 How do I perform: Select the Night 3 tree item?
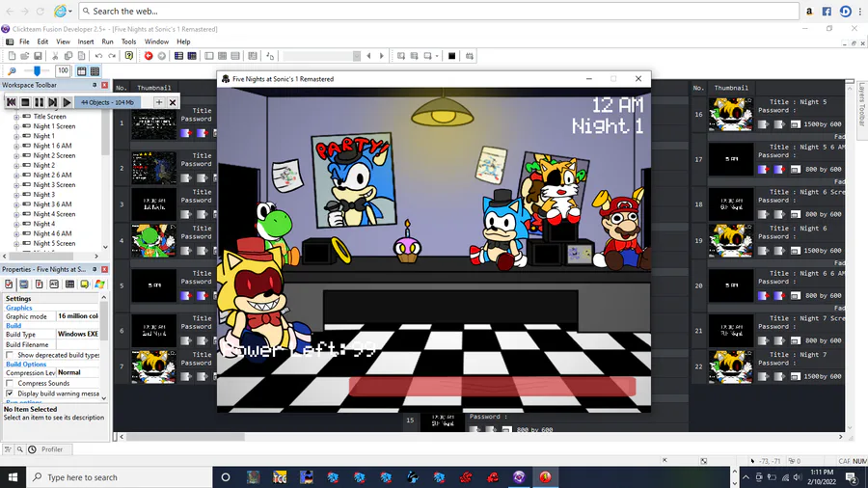pyautogui.click(x=43, y=195)
